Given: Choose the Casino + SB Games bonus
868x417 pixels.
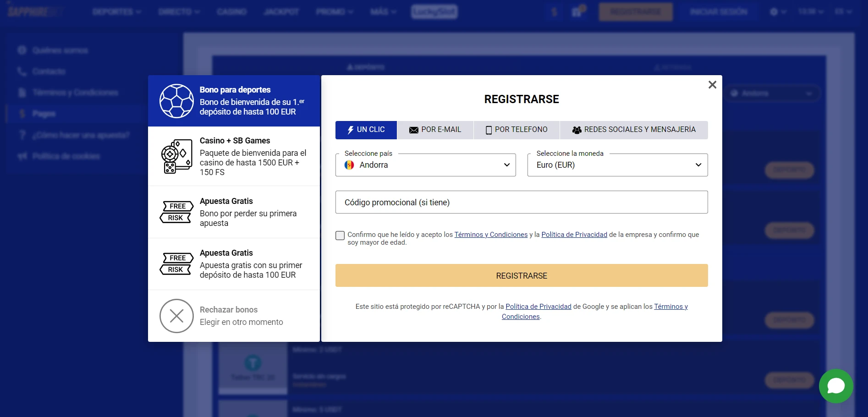Looking at the screenshot, I should point(234,156).
